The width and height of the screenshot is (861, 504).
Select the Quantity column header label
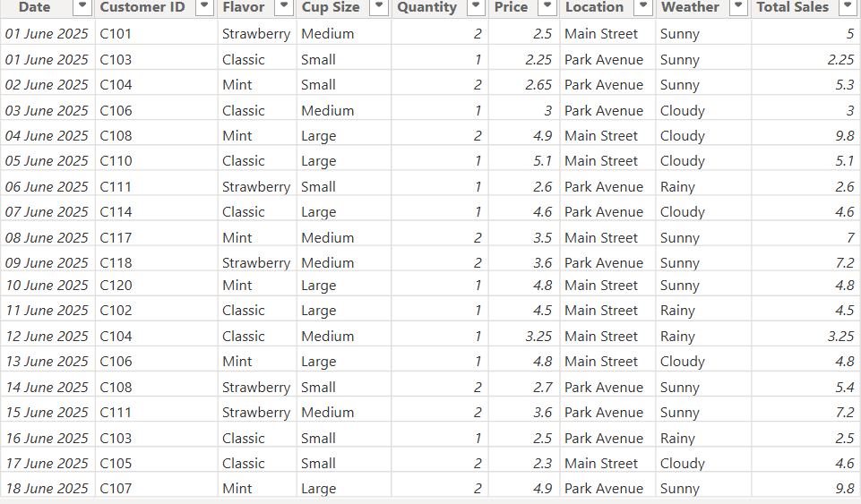click(x=426, y=7)
